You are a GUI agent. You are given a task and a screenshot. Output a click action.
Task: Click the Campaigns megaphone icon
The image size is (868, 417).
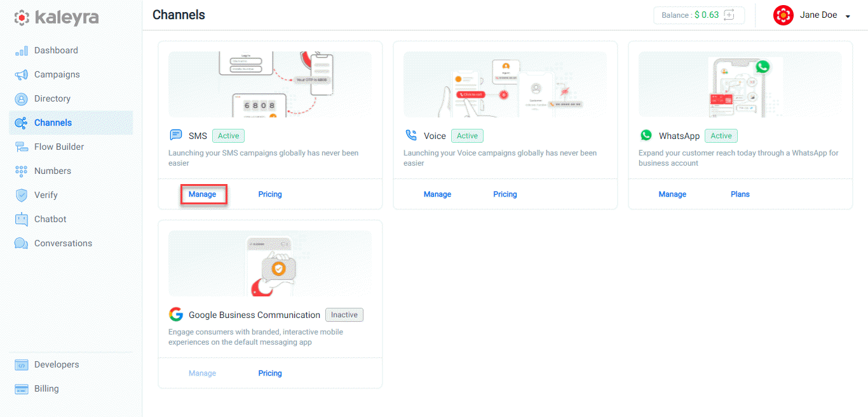tap(22, 75)
